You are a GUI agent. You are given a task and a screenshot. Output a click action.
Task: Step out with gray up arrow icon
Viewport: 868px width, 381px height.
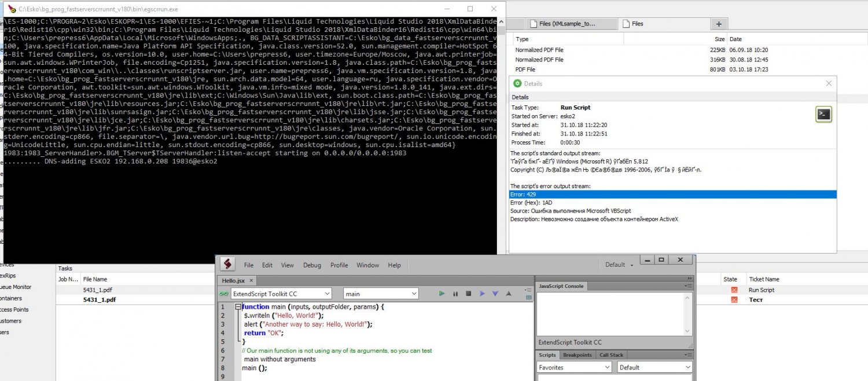click(x=509, y=294)
